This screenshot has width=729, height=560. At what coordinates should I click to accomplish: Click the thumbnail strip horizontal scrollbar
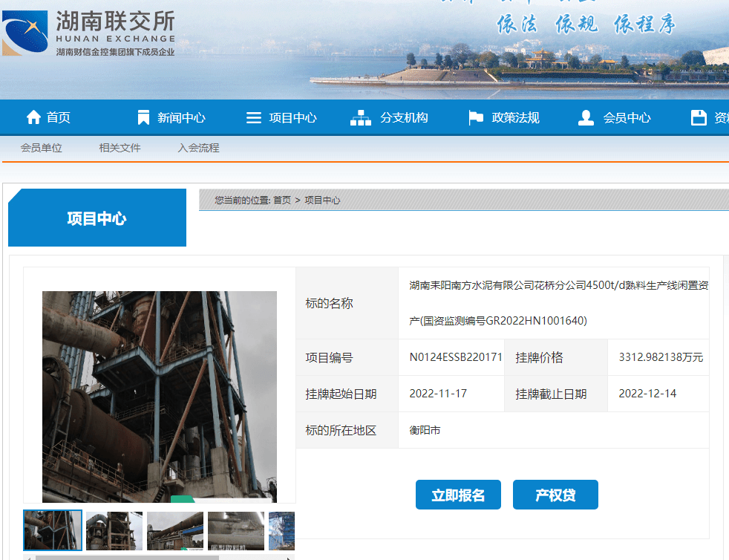[x=126, y=557]
